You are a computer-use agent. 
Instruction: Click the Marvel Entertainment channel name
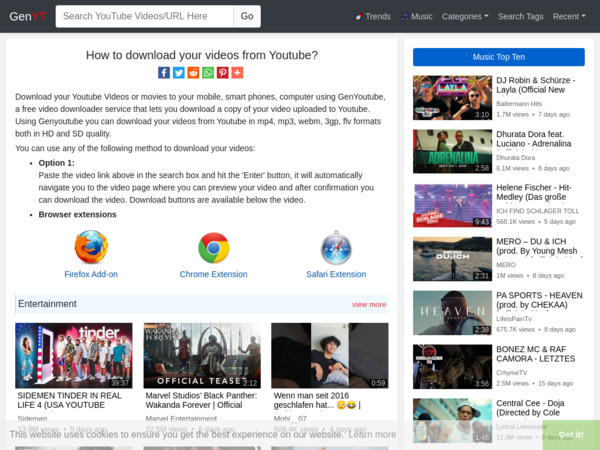[181, 419]
